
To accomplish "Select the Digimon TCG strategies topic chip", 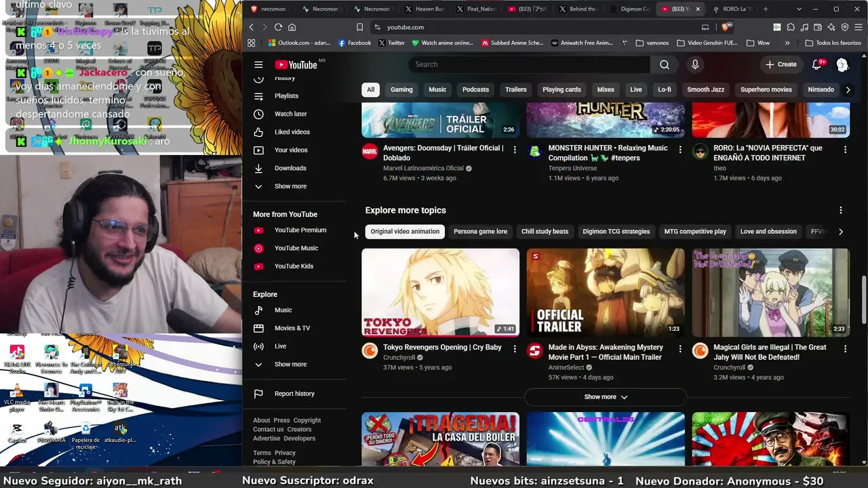I will (x=616, y=232).
